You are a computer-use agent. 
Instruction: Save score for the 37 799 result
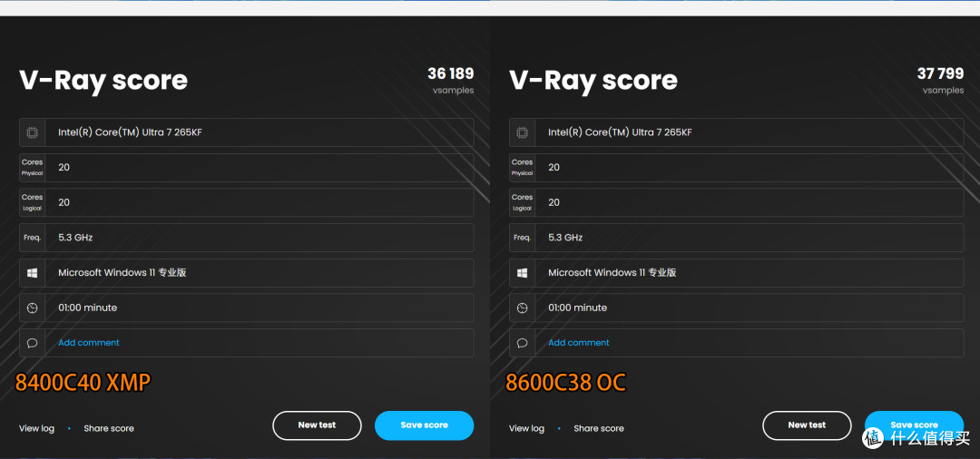click(x=914, y=425)
